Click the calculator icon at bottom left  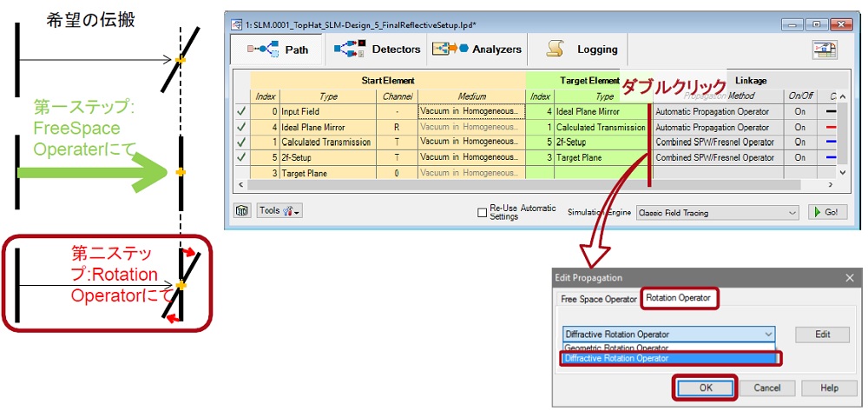[x=242, y=211]
